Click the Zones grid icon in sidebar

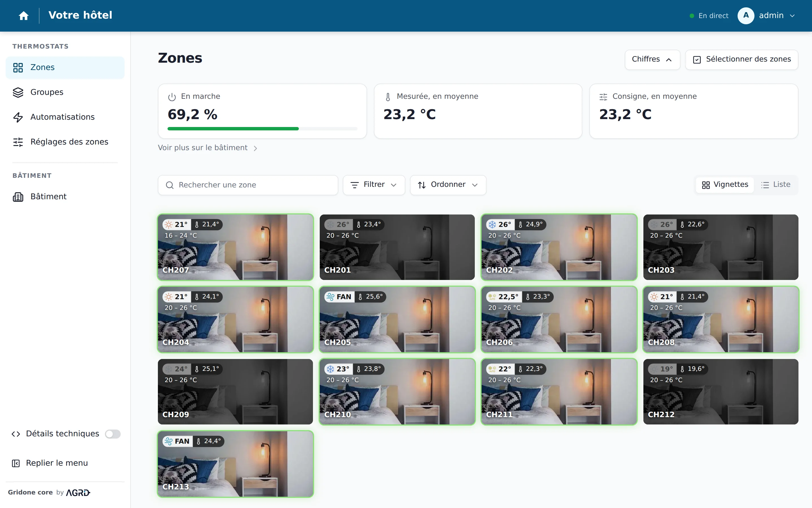[18, 67]
